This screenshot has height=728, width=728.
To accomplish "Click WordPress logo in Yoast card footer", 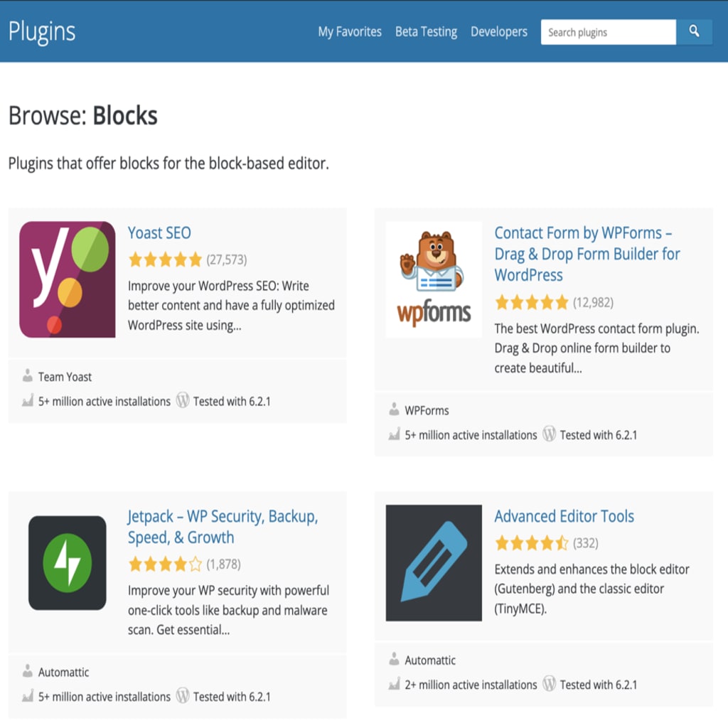I will click(183, 400).
